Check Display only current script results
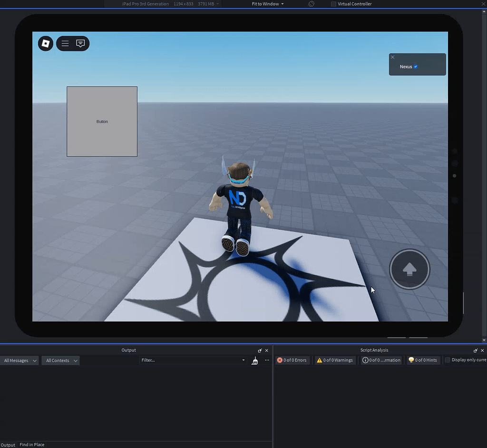Screen dimensions: 487x448 (x=447, y=360)
